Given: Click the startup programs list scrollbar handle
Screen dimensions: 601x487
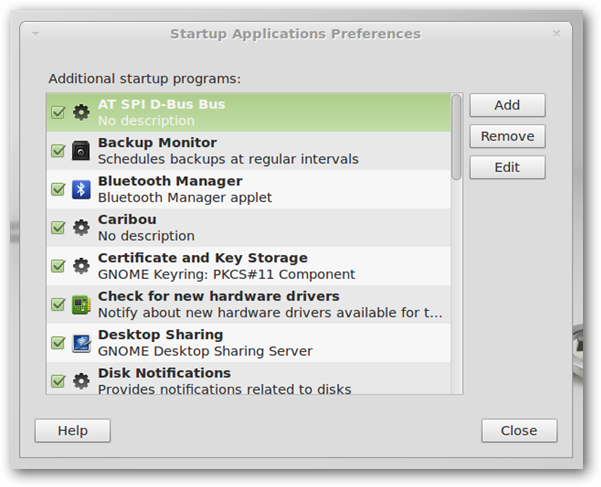Looking at the screenshot, I should (x=456, y=137).
